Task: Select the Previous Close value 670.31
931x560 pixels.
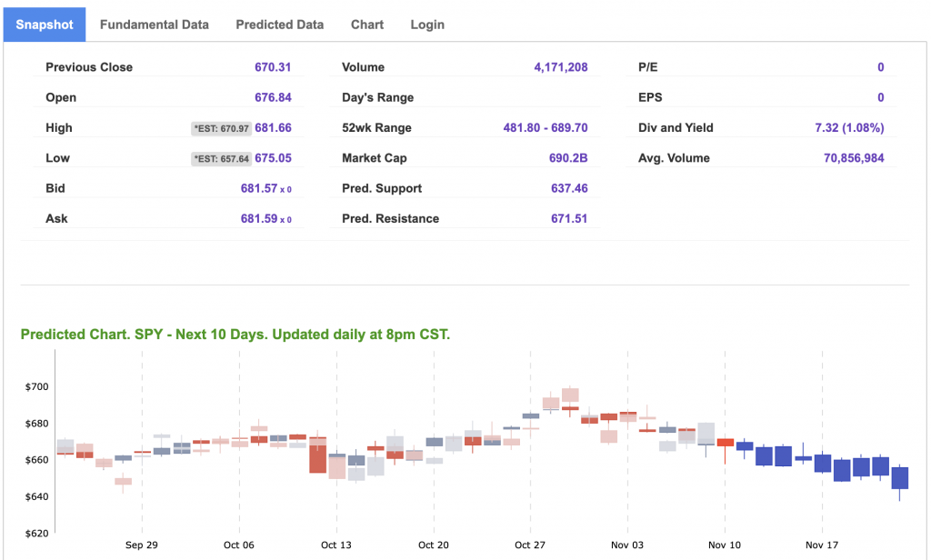Action: pos(273,67)
